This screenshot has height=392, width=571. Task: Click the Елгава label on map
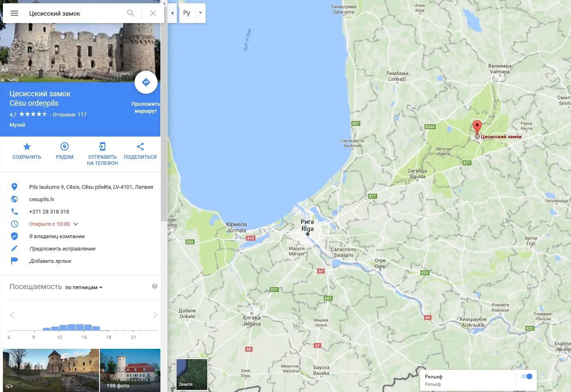(252, 320)
